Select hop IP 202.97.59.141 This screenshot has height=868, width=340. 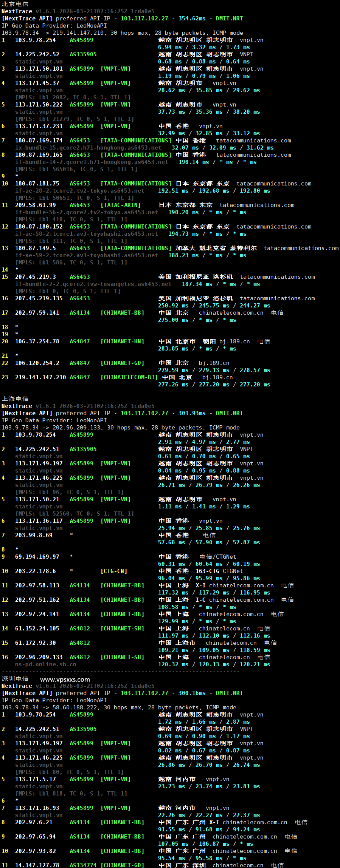37,313
